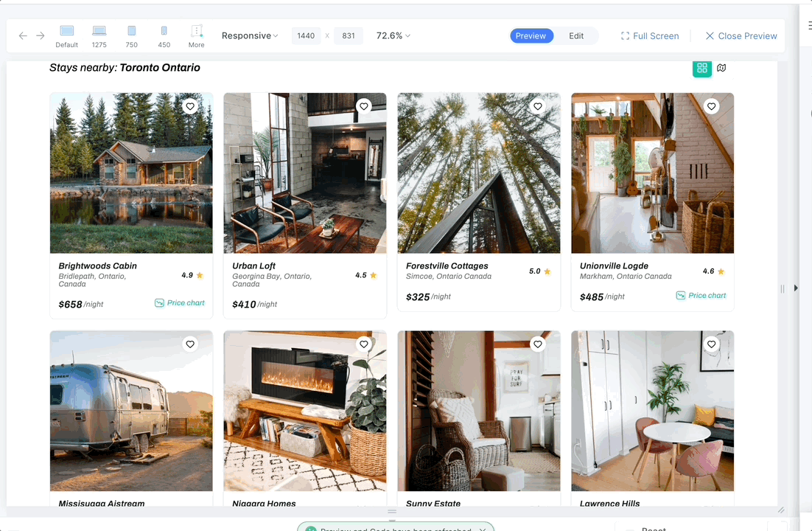
Task: Open the Urban Loft interior photo
Action: point(305,173)
